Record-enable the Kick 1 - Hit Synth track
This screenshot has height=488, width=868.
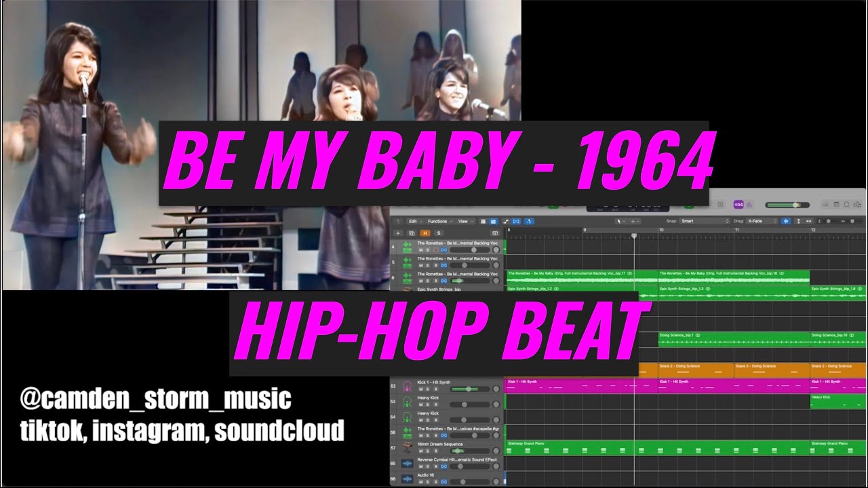click(436, 389)
